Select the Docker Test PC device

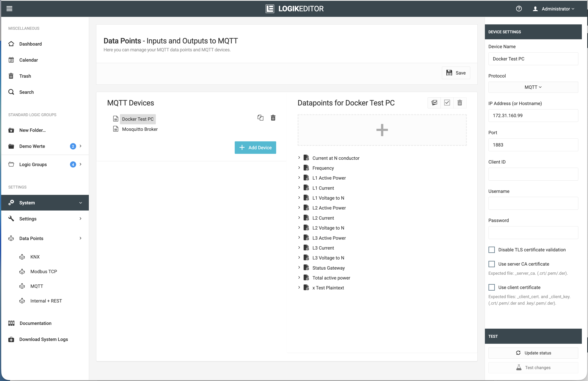(x=138, y=119)
